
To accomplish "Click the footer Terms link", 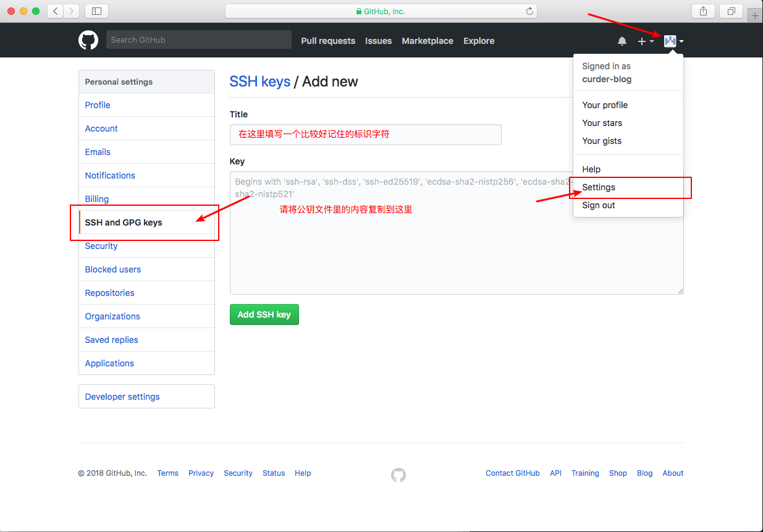I will [167, 473].
